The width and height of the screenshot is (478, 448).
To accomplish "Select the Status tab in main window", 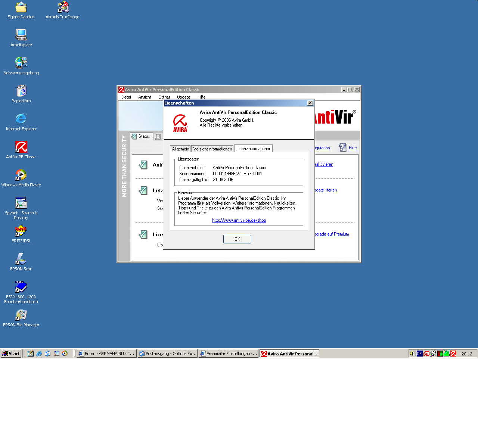I will click(x=141, y=136).
